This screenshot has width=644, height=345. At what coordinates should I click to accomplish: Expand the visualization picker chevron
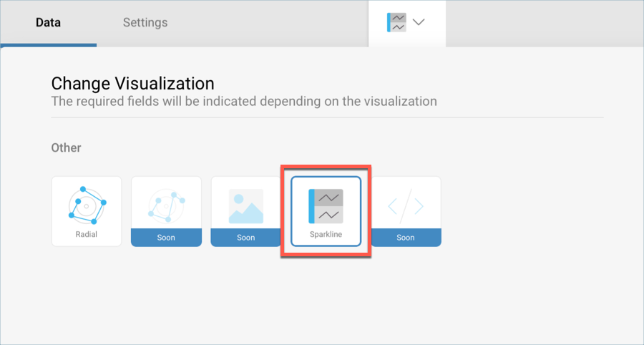pyautogui.click(x=419, y=22)
